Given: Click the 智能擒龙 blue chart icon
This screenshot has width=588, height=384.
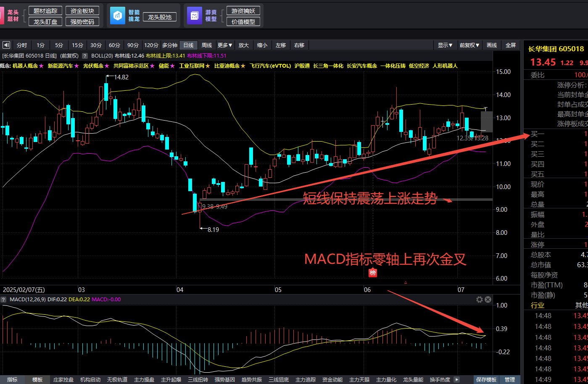Looking at the screenshot, I should (x=118, y=16).
